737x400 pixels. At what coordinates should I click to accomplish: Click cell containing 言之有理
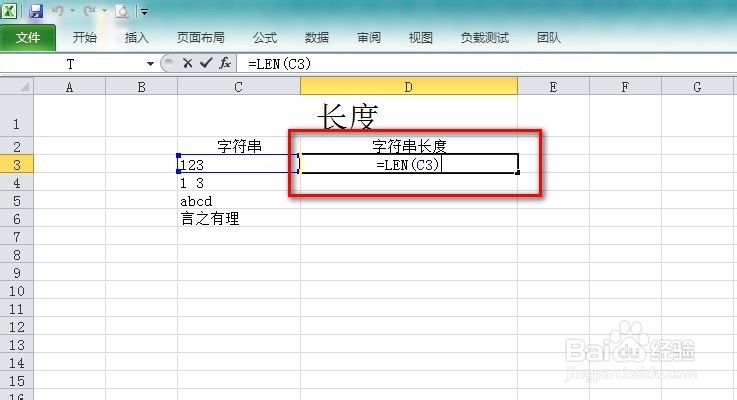239,219
